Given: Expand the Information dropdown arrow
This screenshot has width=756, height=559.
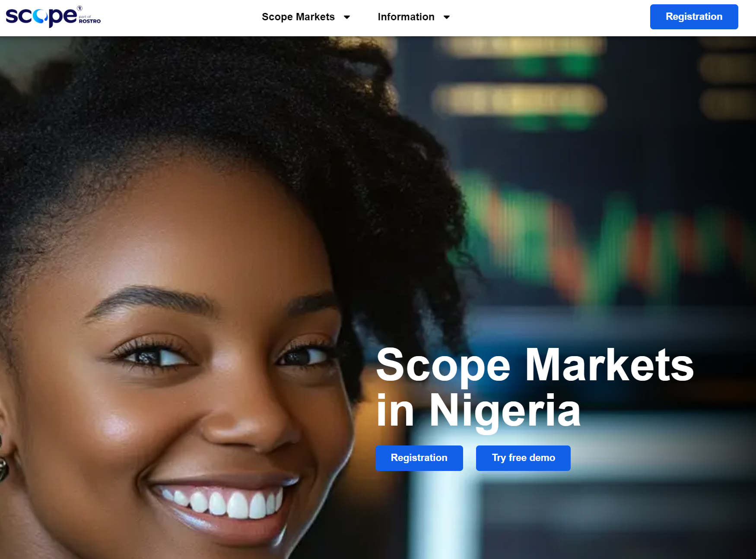Looking at the screenshot, I should 447,17.
